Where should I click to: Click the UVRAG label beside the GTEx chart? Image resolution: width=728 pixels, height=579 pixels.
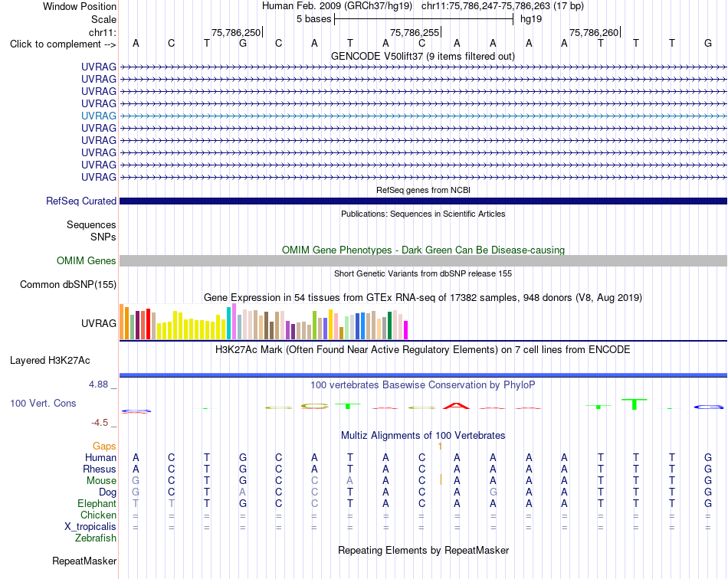pyautogui.click(x=98, y=323)
